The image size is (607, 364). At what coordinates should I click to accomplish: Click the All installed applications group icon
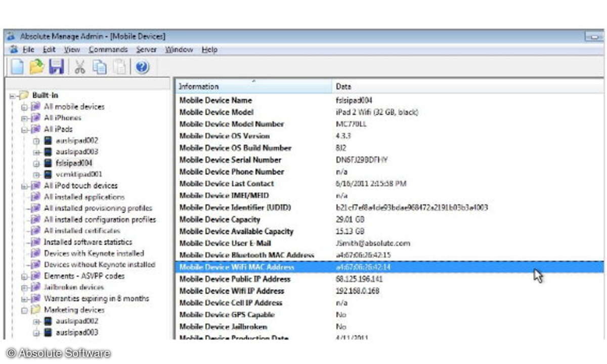(35, 197)
